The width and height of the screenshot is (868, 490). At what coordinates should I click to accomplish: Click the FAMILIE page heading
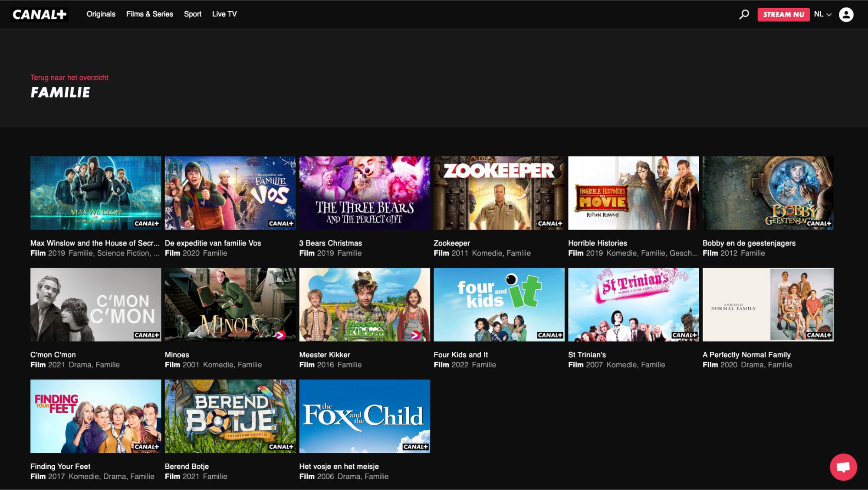pos(60,92)
